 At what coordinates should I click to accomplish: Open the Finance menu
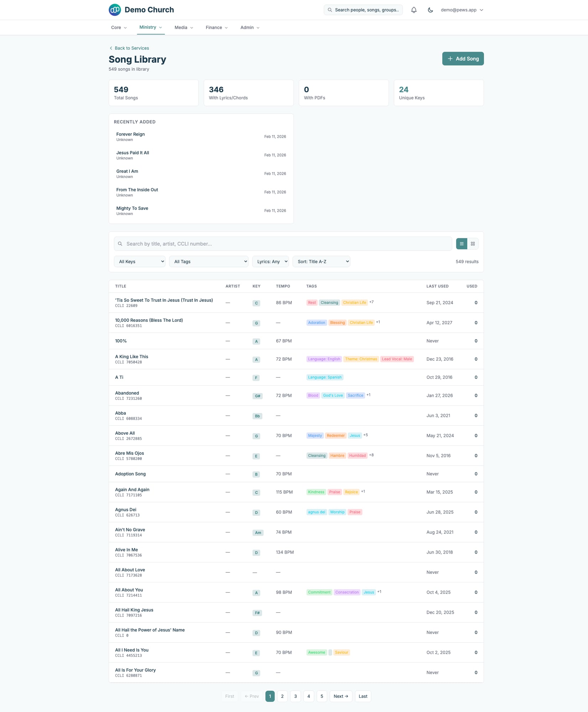click(x=217, y=27)
